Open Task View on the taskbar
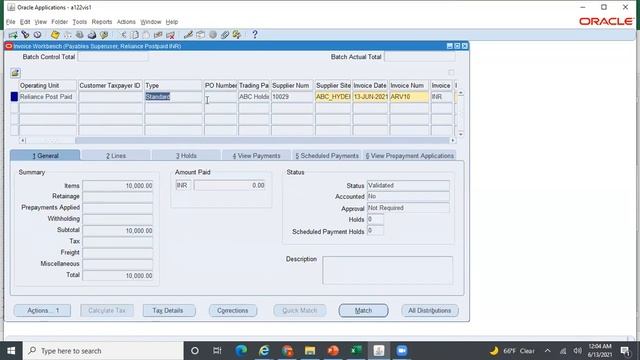 coord(217,351)
